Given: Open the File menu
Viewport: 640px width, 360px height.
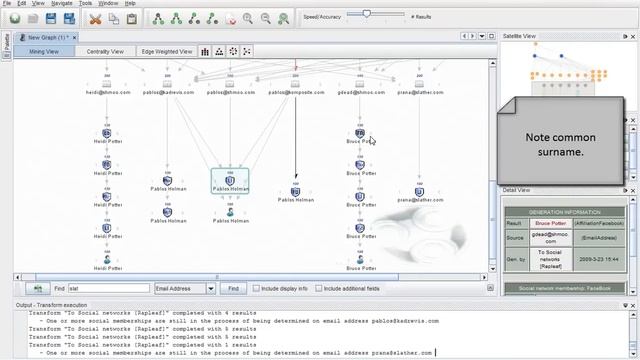Looking at the screenshot, I should click(7, 3).
